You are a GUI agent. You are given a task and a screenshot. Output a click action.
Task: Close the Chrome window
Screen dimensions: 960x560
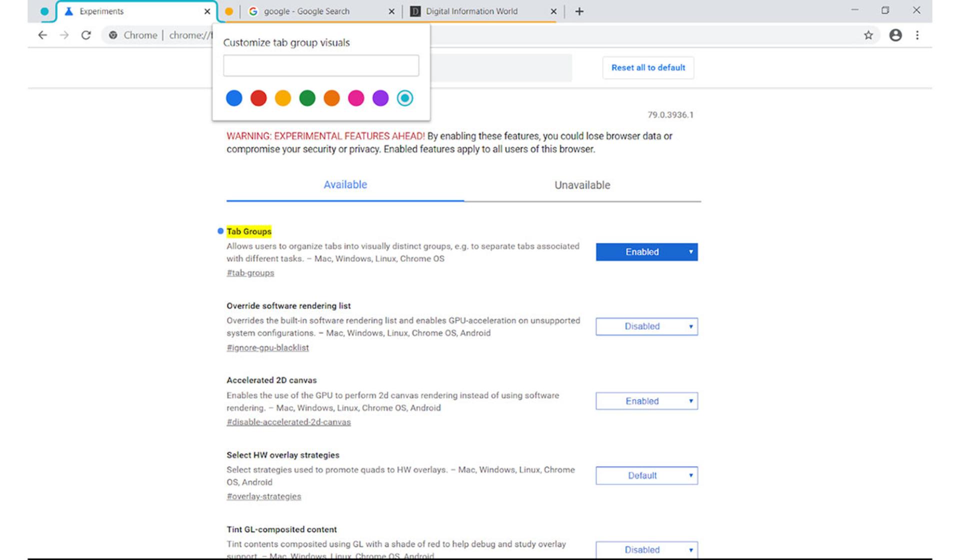916,10
